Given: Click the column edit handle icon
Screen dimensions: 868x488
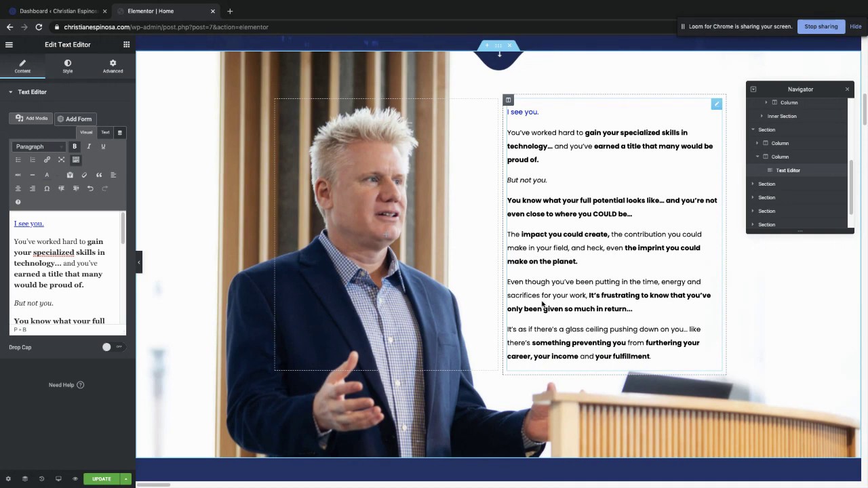Looking at the screenshot, I should click(508, 100).
